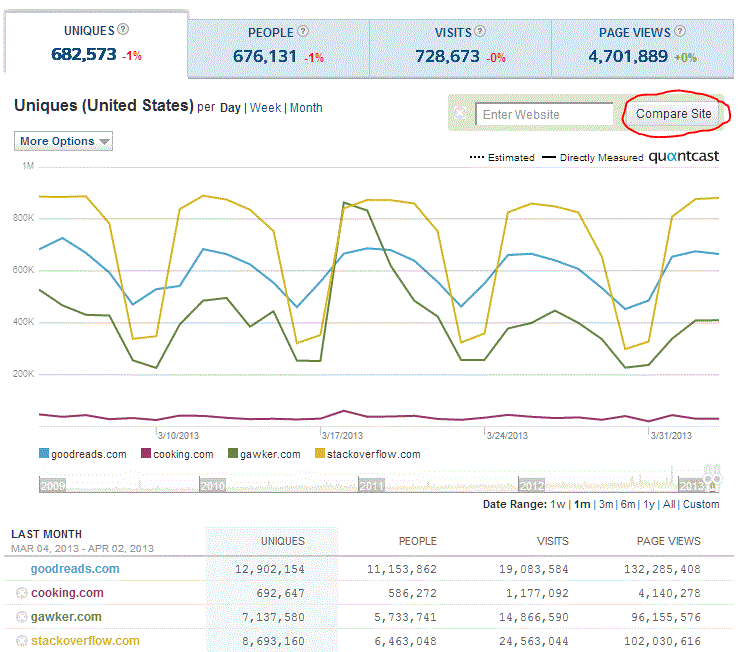738x652 pixels.
Task: Click the help icon next to Uniques
Action: coord(123,31)
